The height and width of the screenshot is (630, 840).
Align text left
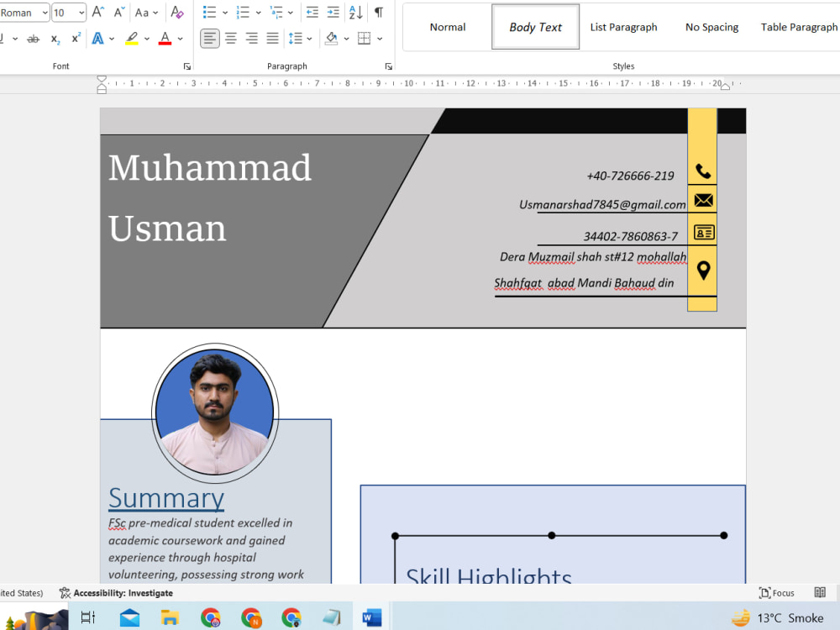click(210, 39)
